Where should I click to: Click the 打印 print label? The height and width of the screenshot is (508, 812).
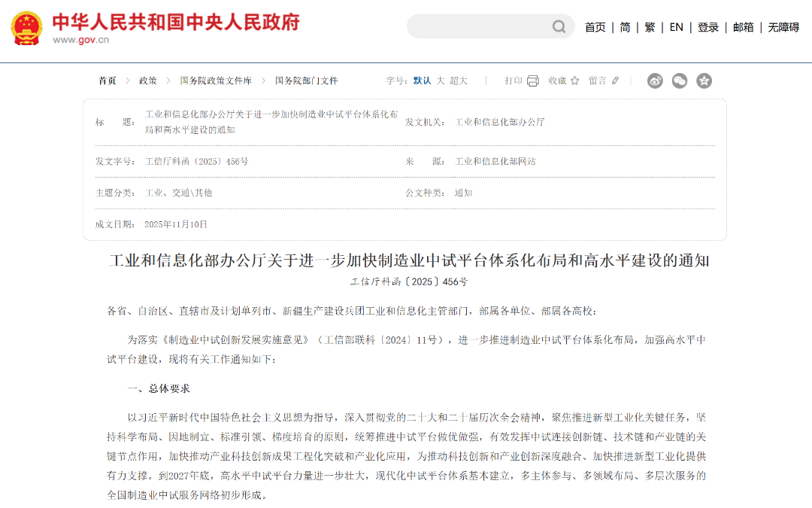point(514,81)
